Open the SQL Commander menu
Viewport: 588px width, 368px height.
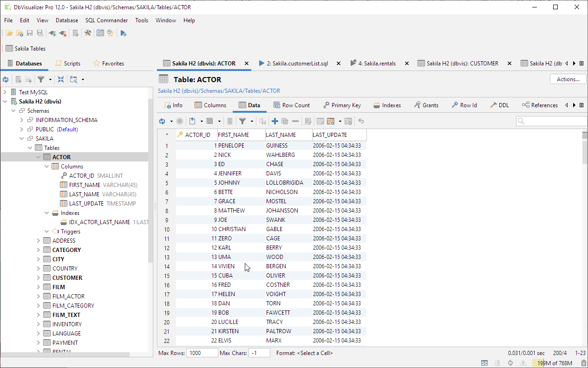pos(106,20)
